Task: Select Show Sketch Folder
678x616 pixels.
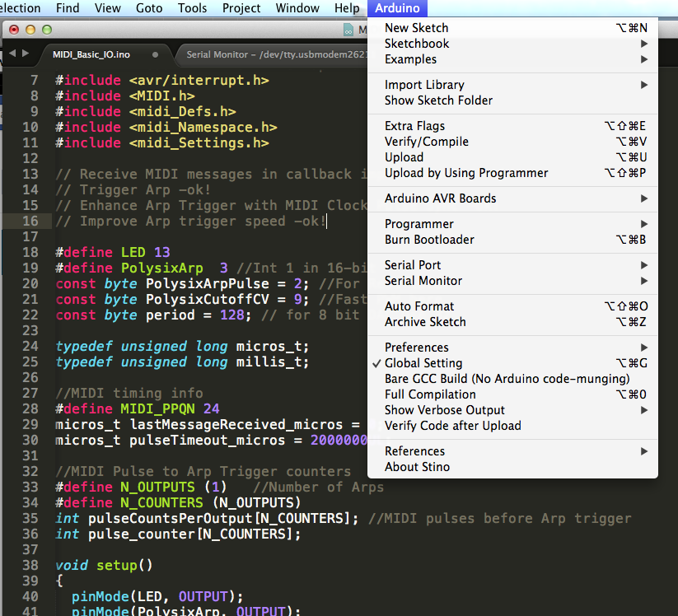Action: [x=512, y=100]
